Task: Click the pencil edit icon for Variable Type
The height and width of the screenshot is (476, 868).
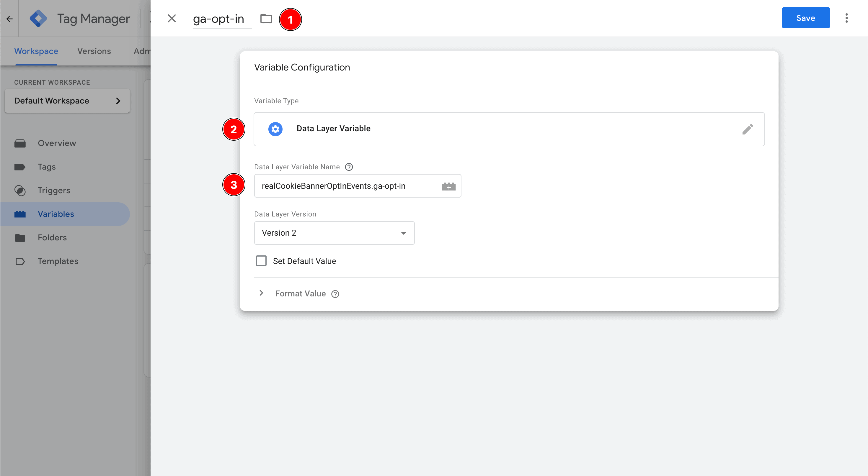Action: tap(747, 129)
